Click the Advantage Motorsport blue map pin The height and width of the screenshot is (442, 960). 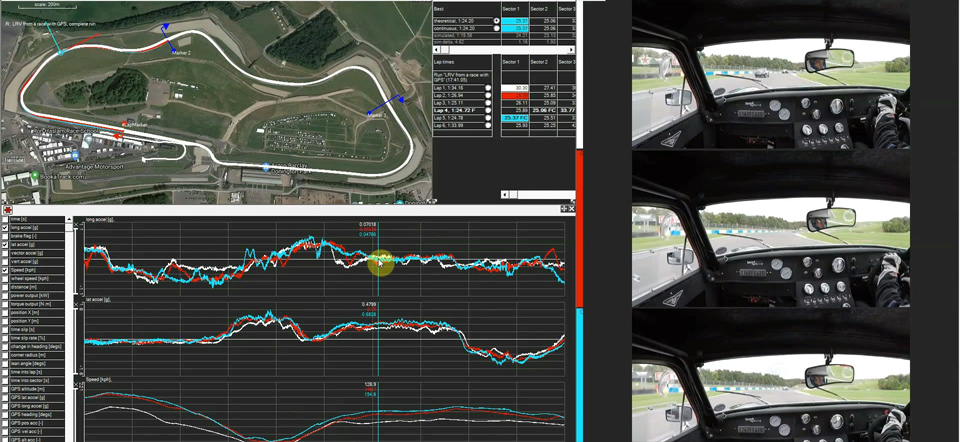(75, 156)
